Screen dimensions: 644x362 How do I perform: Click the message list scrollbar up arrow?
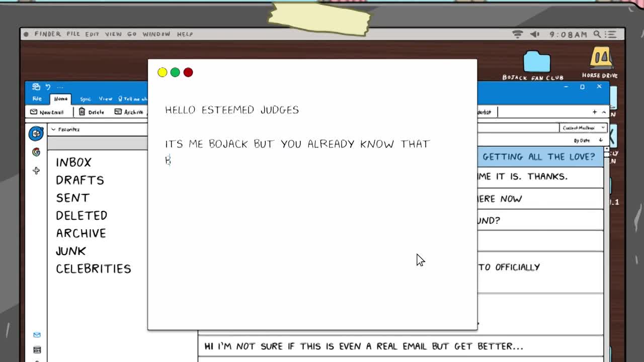coord(606,150)
